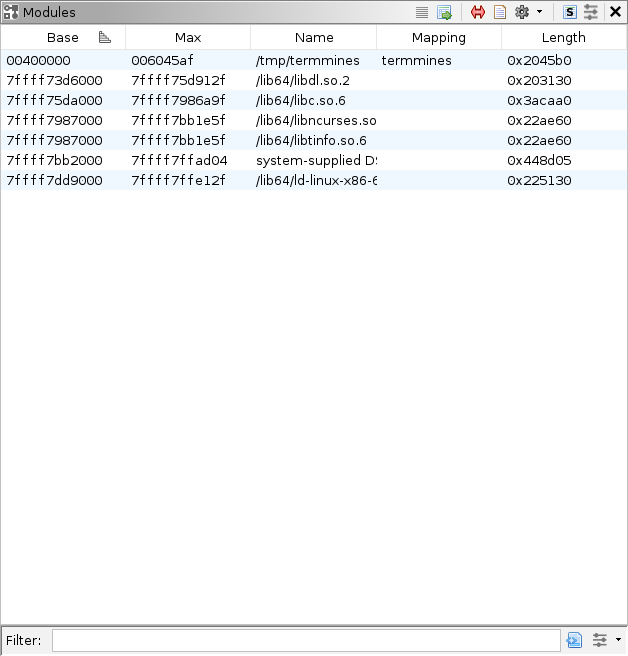Screen dimensions: 628x656
Task: Click the document page icon in toolbar
Action: pos(499,12)
